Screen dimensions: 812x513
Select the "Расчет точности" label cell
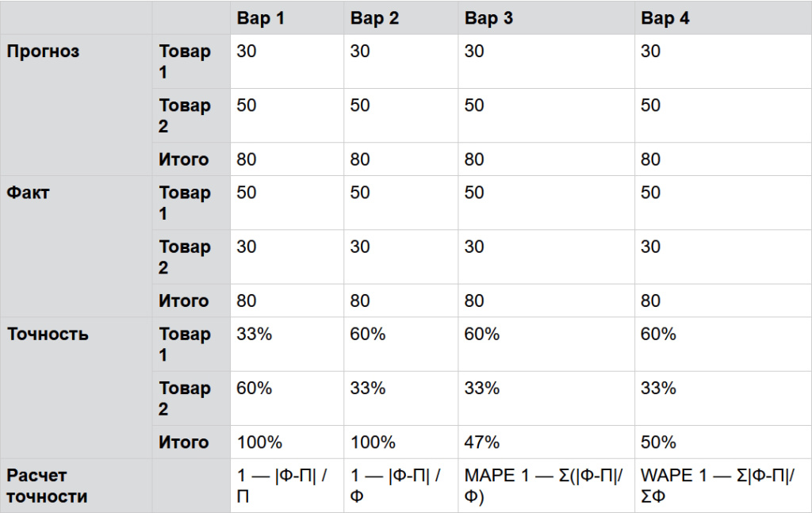click(48, 486)
